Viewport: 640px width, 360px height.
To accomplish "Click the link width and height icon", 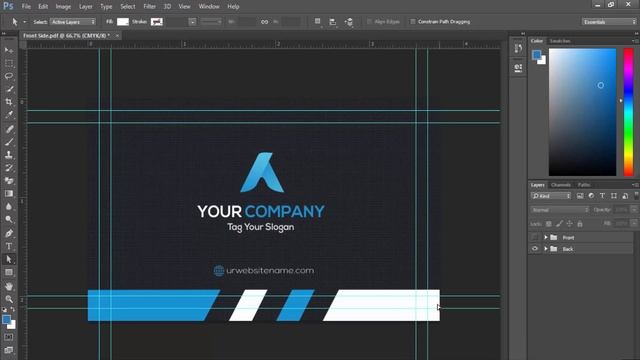I will (264, 22).
